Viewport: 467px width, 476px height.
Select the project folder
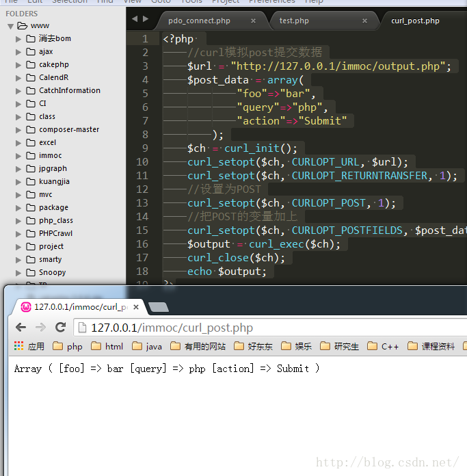click(51, 246)
